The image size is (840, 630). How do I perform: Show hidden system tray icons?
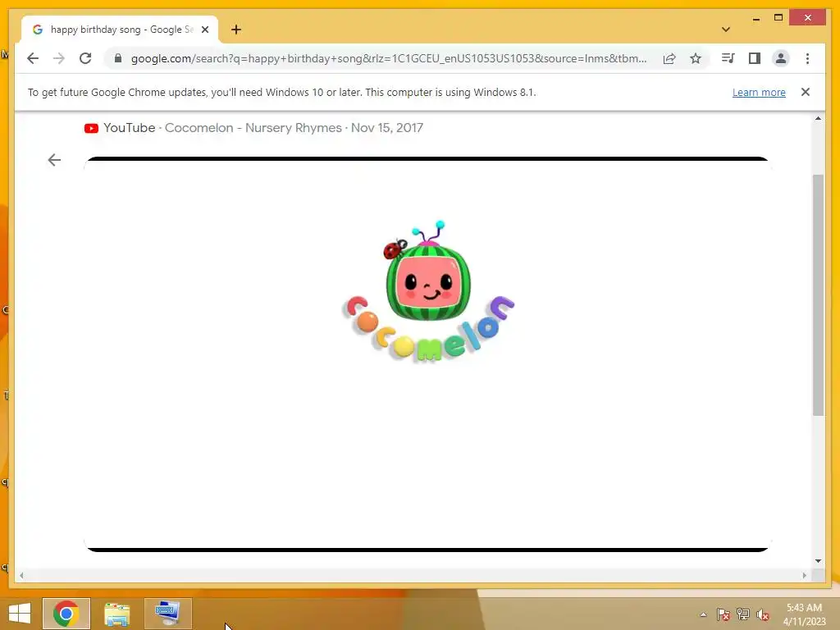pyautogui.click(x=703, y=614)
